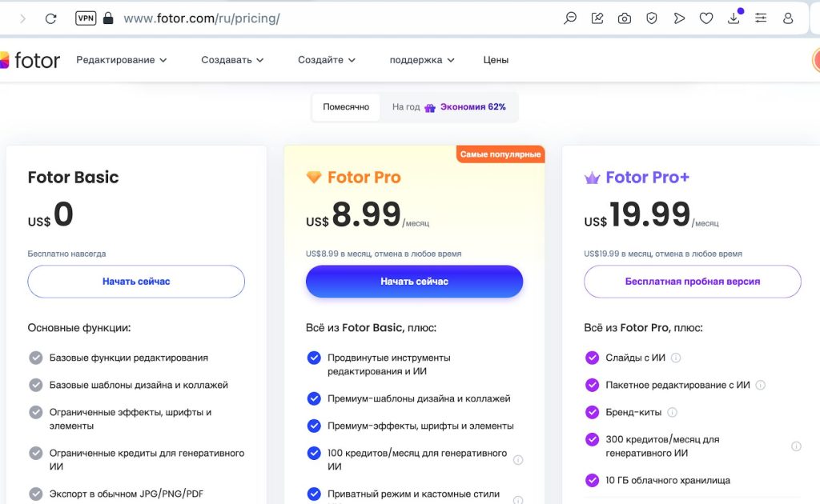Viewport: 820px width, 504px height.
Task: Click the US$8.99 monthly price
Action: [x=367, y=215]
